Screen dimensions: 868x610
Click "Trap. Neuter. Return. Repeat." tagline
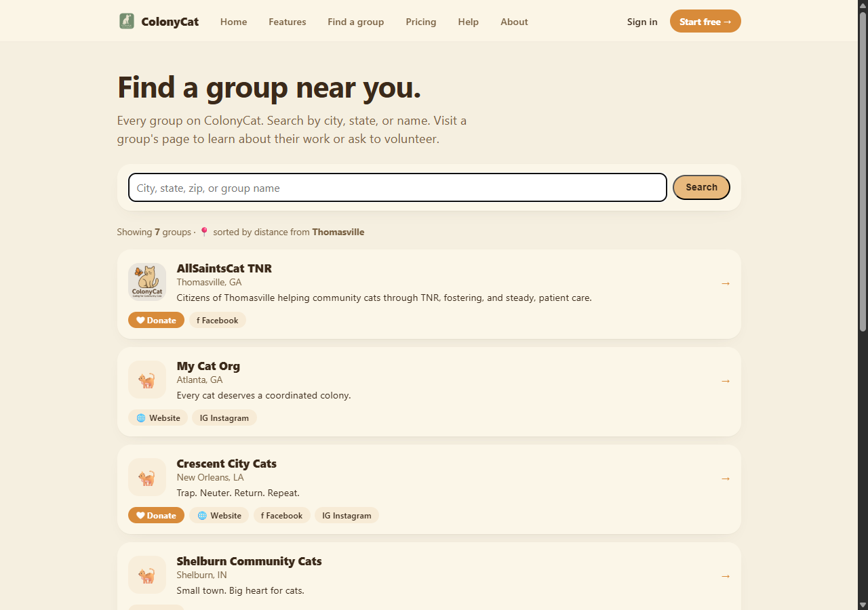pos(238,493)
